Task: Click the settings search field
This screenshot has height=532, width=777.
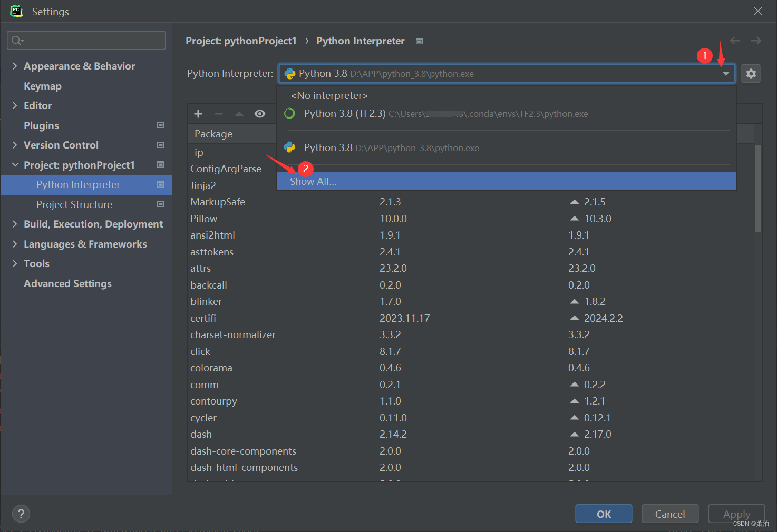Action: pos(86,41)
